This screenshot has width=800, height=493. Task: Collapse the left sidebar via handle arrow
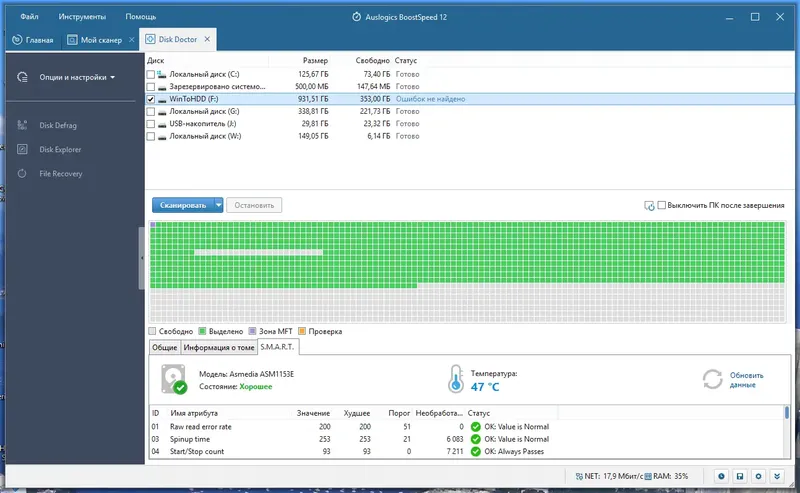142,258
